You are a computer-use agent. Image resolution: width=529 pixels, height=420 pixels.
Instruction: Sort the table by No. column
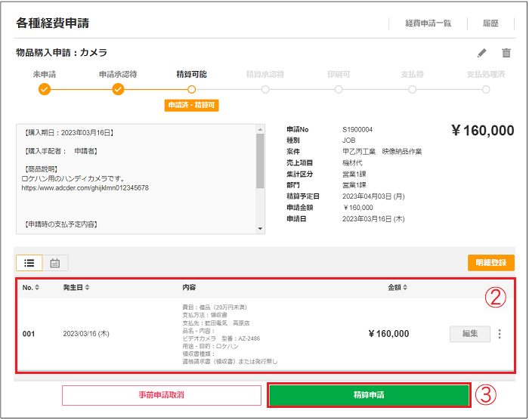tap(31, 288)
